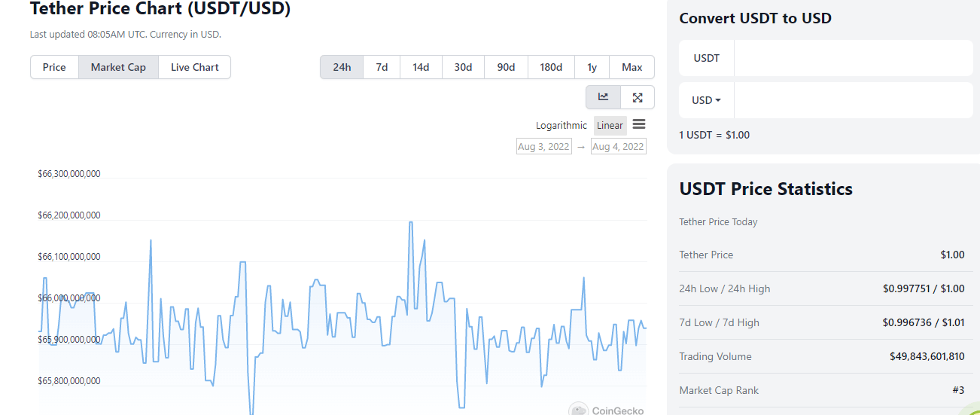This screenshot has height=415, width=980.
Task: Toggle chart to Logarithmic scale
Action: pyautogui.click(x=561, y=126)
